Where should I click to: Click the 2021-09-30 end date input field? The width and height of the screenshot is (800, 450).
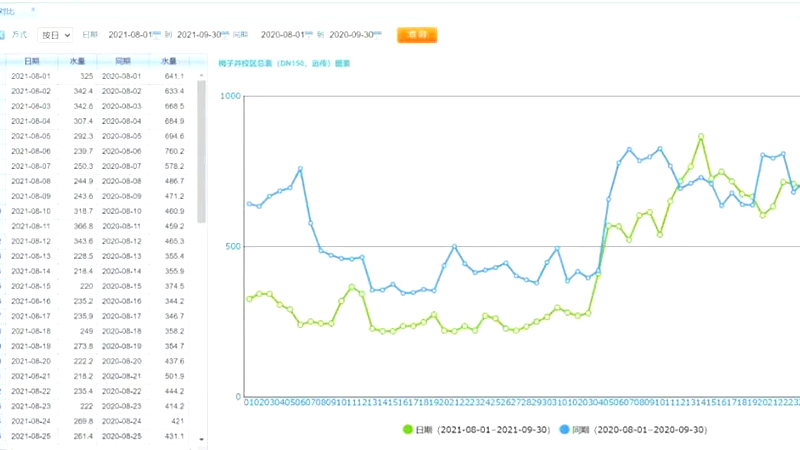tap(199, 35)
